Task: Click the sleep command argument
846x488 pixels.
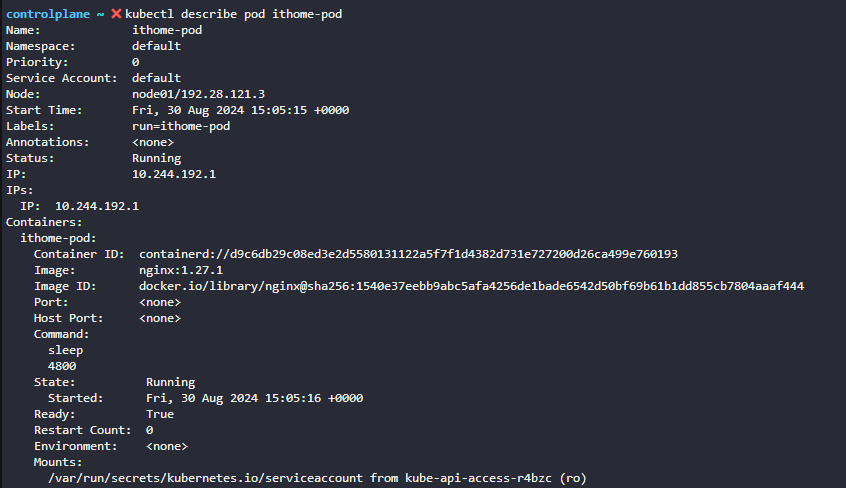Action: pyautogui.click(x=65, y=350)
